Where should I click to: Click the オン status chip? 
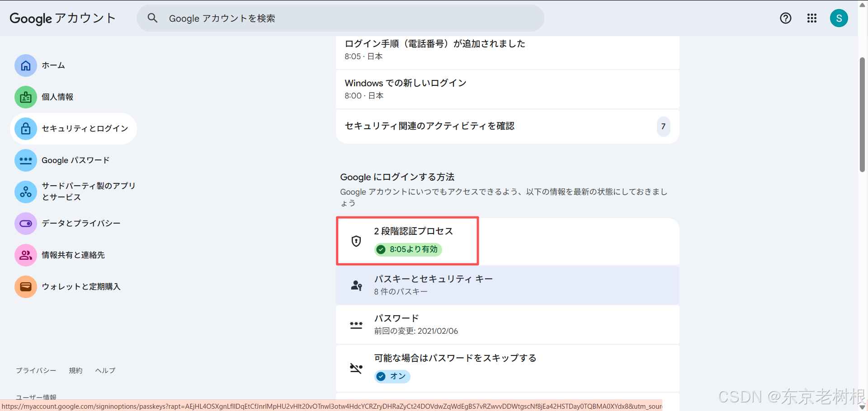click(392, 376)
